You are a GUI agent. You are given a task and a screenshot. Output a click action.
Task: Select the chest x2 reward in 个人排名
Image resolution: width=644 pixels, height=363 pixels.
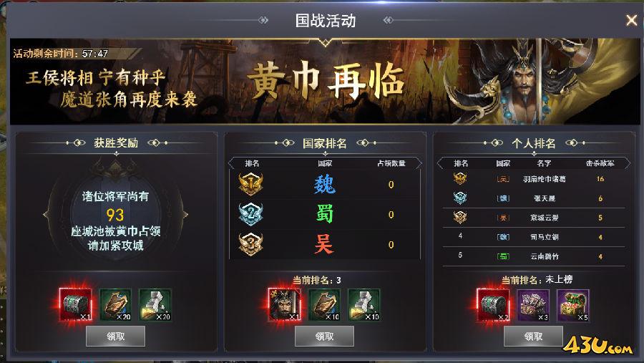(x=493, y=304)
